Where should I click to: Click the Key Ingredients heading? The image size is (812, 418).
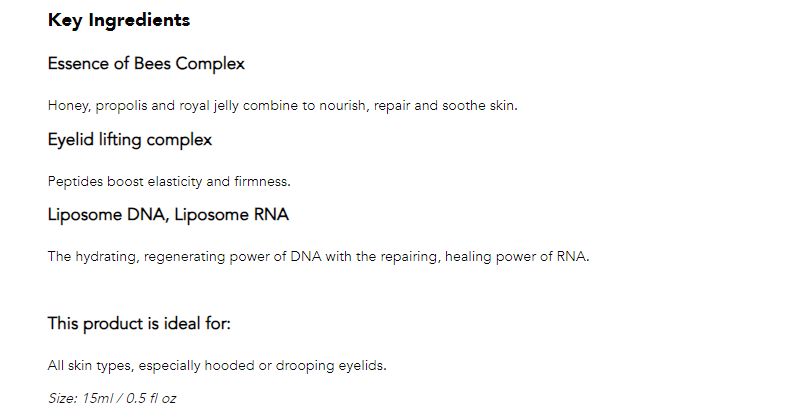[119, 21]
